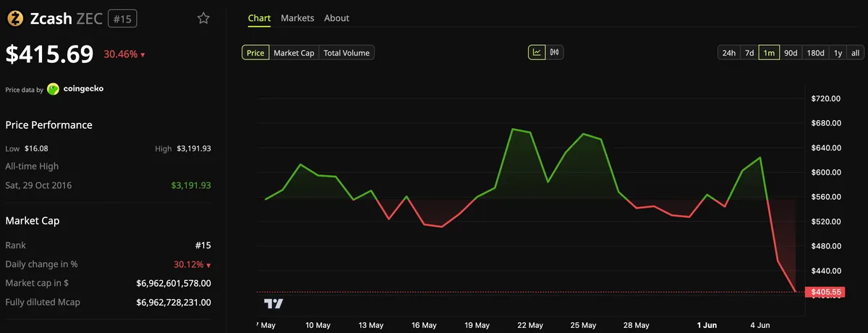Screen dimensions: 868x333
Task: Click the #15 rank badge
Action: [122, 18]
